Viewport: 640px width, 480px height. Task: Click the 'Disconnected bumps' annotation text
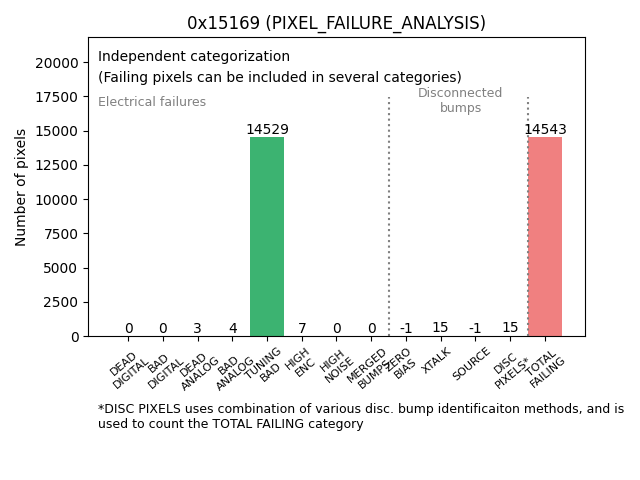point(460,100)
